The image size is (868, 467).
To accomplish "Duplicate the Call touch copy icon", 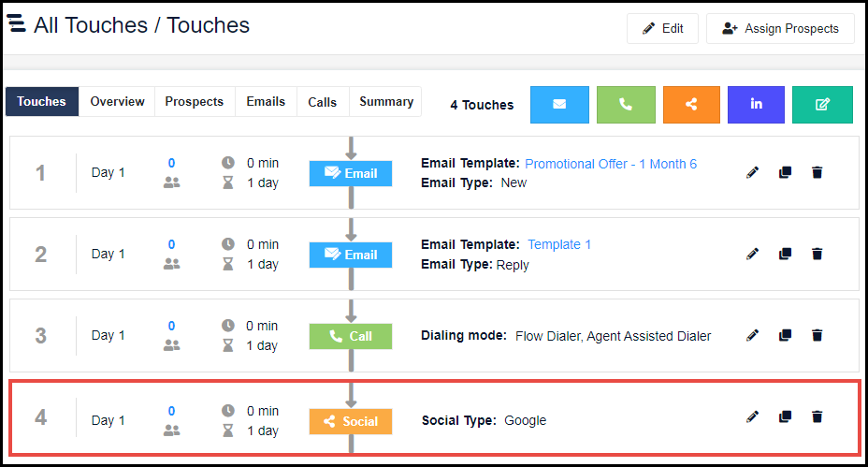I will tap(785, 335).
